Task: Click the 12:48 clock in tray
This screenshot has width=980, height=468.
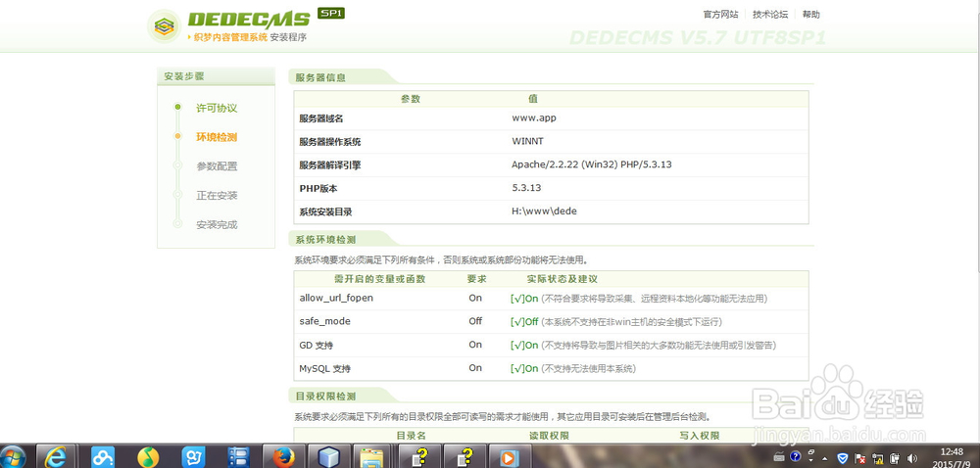Action: pos(951,451)
